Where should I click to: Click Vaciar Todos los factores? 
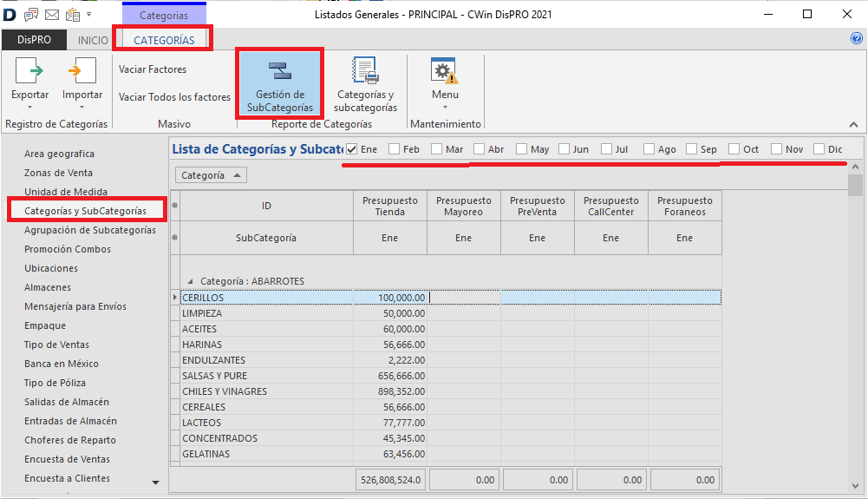(174, 97)
